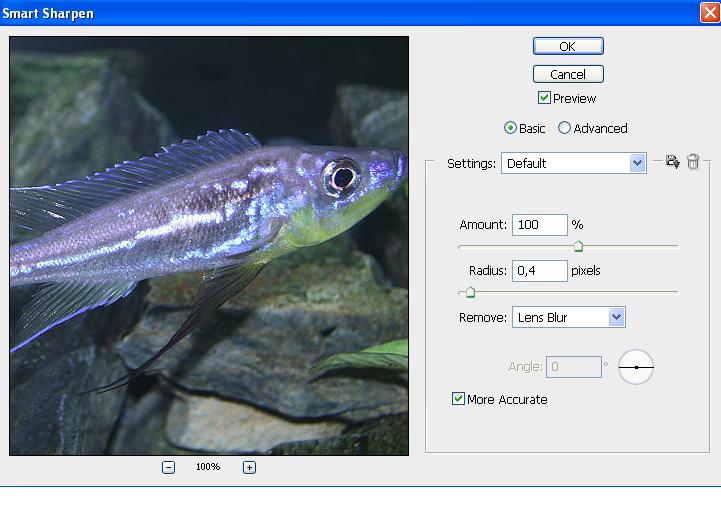Click the trash icon to delete settings

click(692, 162)
